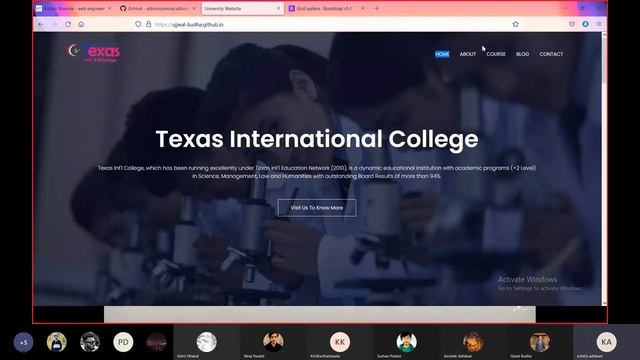Open the browser account avatar icon

tap(585, 24)
